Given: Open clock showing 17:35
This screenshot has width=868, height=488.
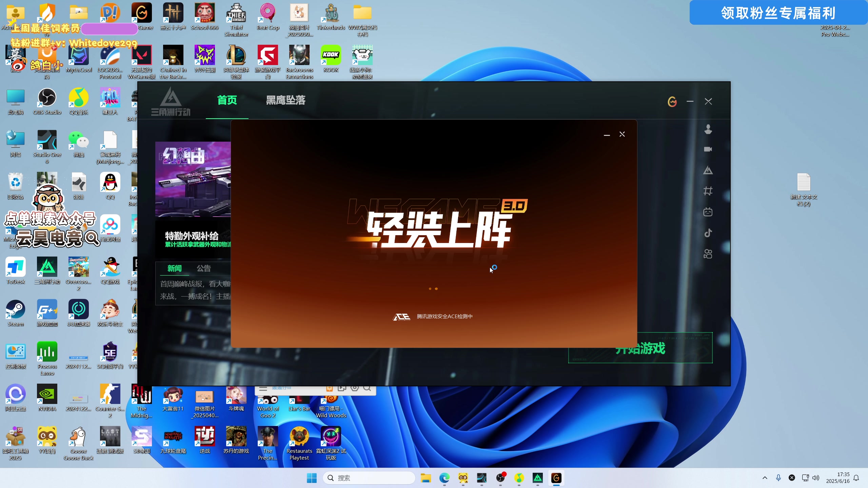Looking at the screenshot, I should (x=837, y=478).
